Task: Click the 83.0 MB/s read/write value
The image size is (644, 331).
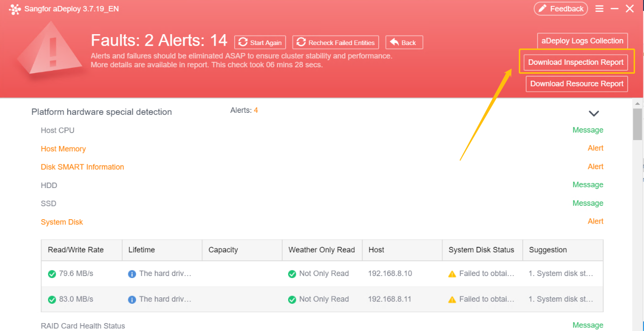Action: 76,299
